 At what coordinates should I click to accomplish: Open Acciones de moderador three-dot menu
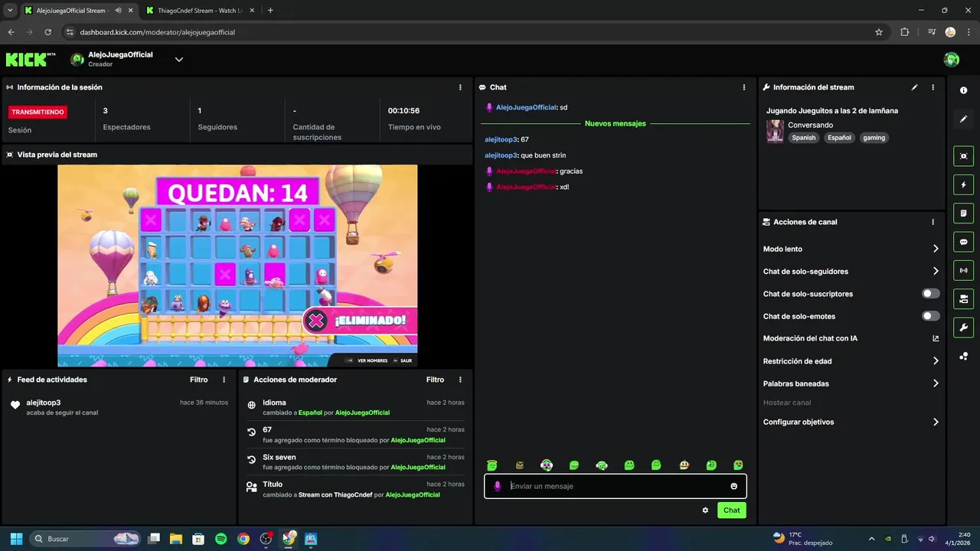[x=460, y=380]
